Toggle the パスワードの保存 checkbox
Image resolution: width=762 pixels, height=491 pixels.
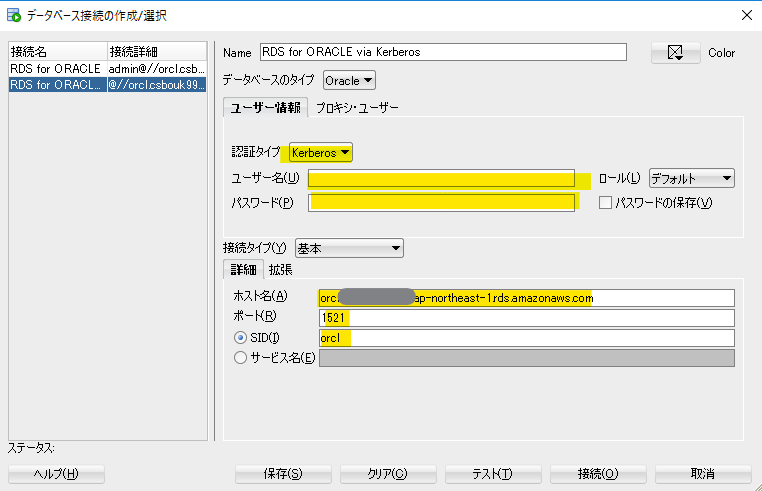[605, 203]
